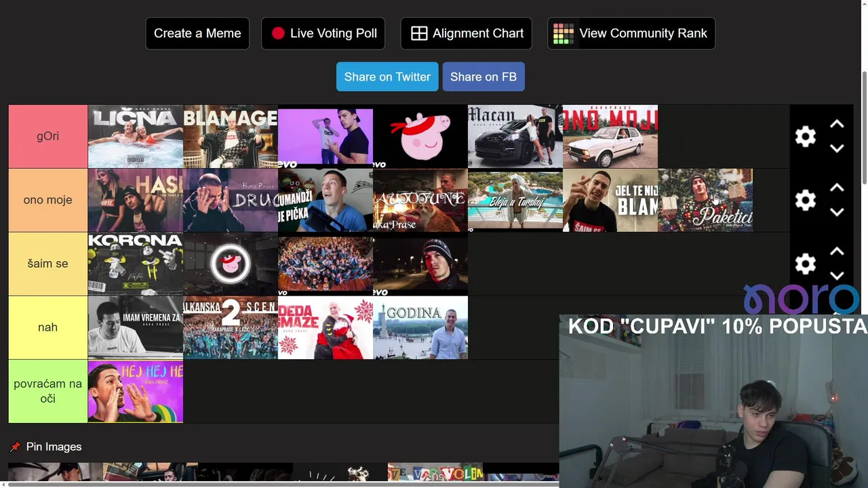This screenshot has height=488, width=868.
Task: Select the DEDA MRAZE thumbnail
Action: click(325, 327)
